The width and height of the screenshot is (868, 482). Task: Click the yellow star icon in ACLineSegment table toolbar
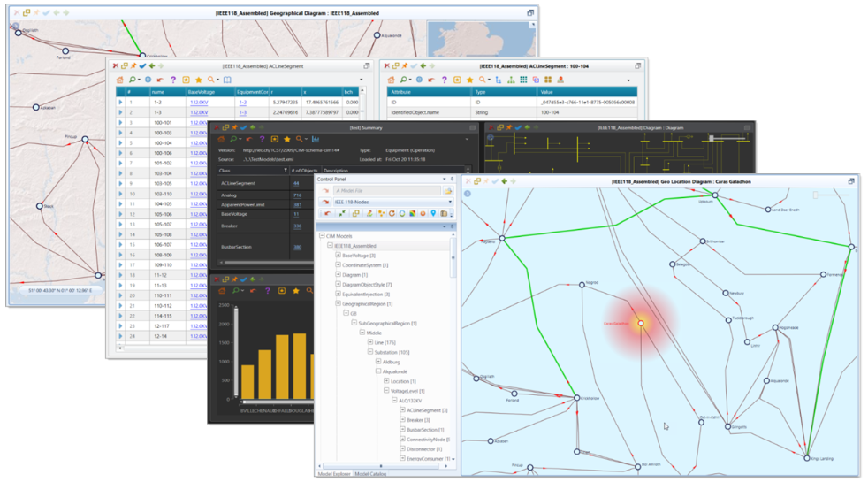click(198, 80)
